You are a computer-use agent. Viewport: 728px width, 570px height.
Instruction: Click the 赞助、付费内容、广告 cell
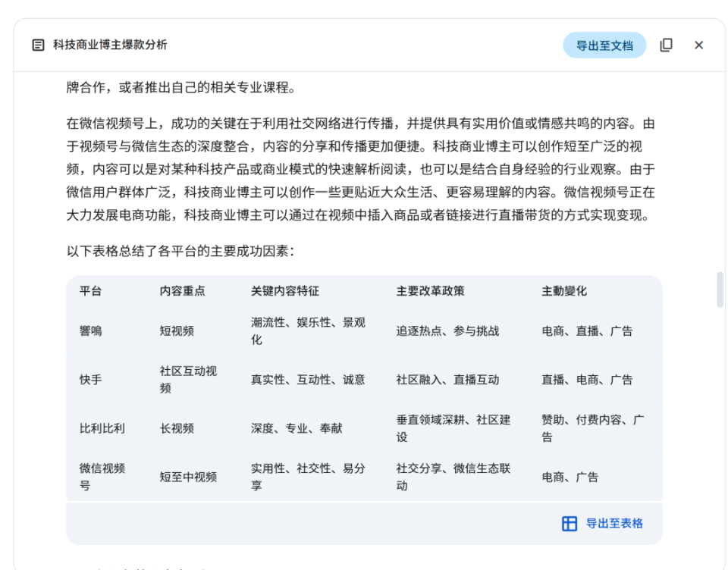coord(593,428)
